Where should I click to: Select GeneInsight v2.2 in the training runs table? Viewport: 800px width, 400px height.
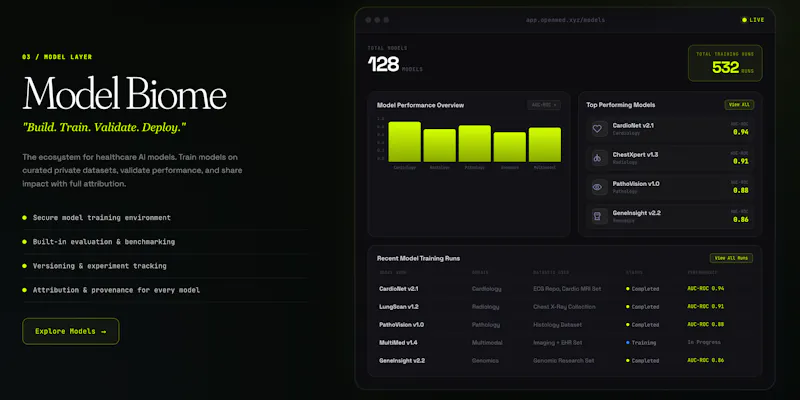pyautogui.click(x=402, y=361)
